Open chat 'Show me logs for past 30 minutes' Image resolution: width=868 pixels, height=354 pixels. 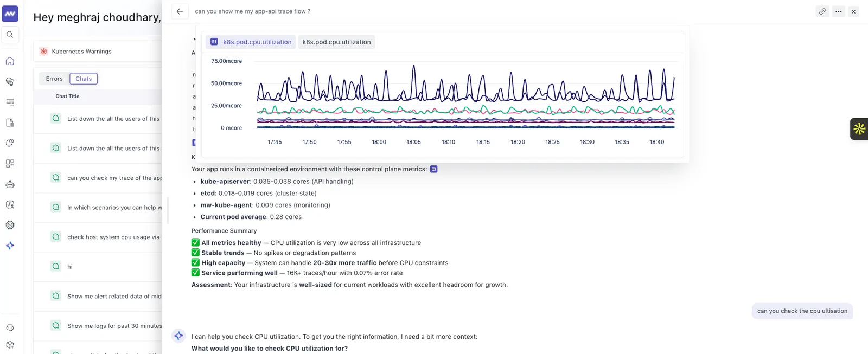click(98, 326)
